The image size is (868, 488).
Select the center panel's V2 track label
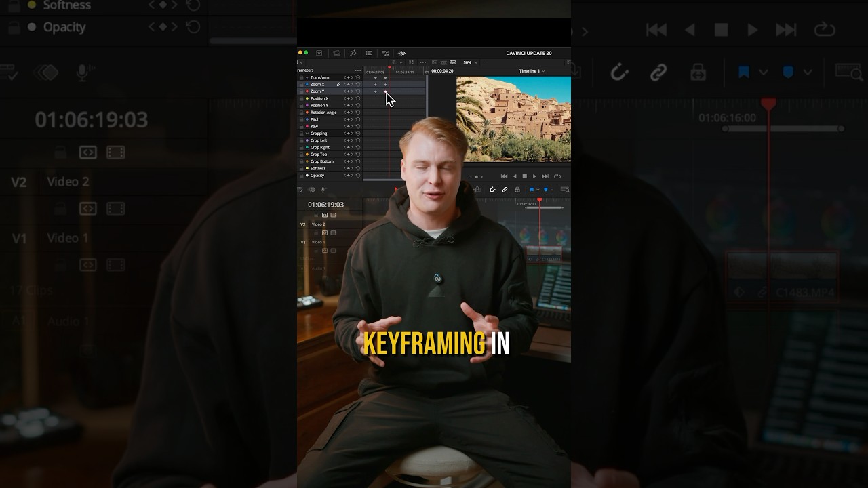tap(303, 224)
